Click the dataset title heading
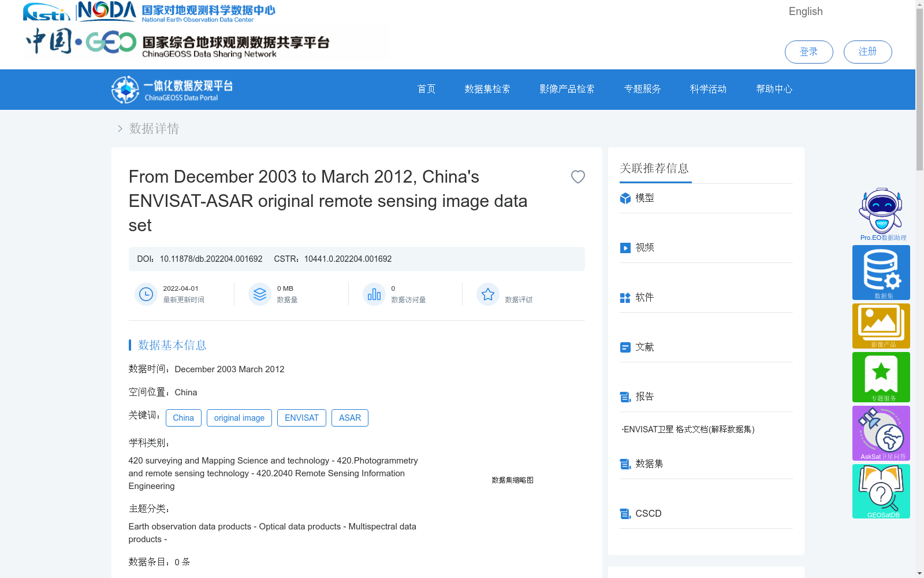The height and width of the screenshot is (578, 924). coord(328,201)
